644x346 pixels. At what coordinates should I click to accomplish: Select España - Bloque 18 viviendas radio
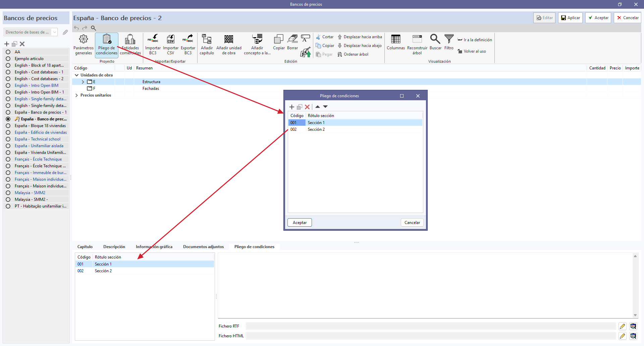point(8,126)
